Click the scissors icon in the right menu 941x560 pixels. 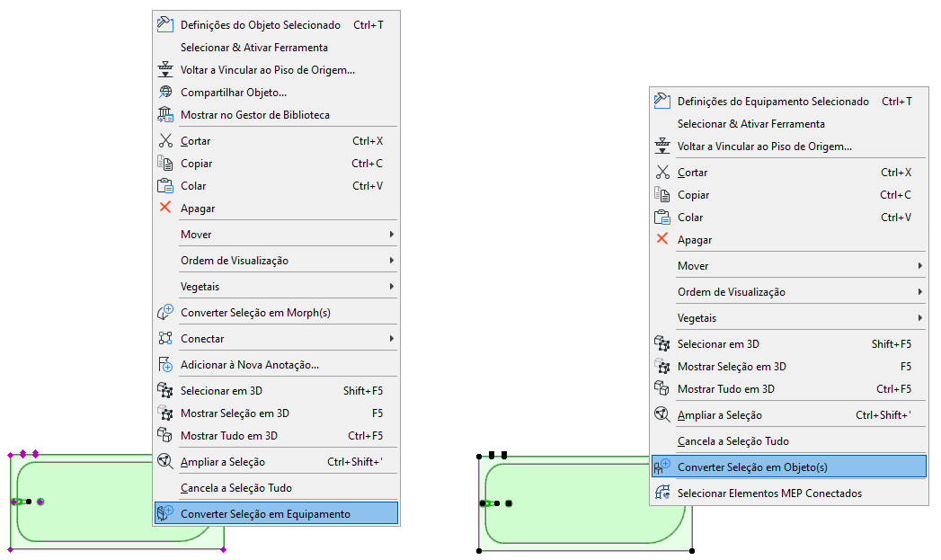pos(662,172)
